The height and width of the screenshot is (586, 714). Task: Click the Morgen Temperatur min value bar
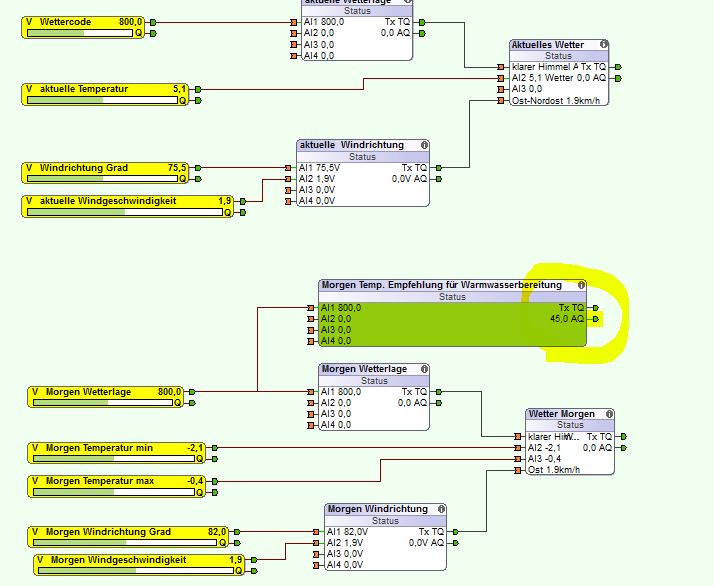pyautogui.click(x=114, y=459)
